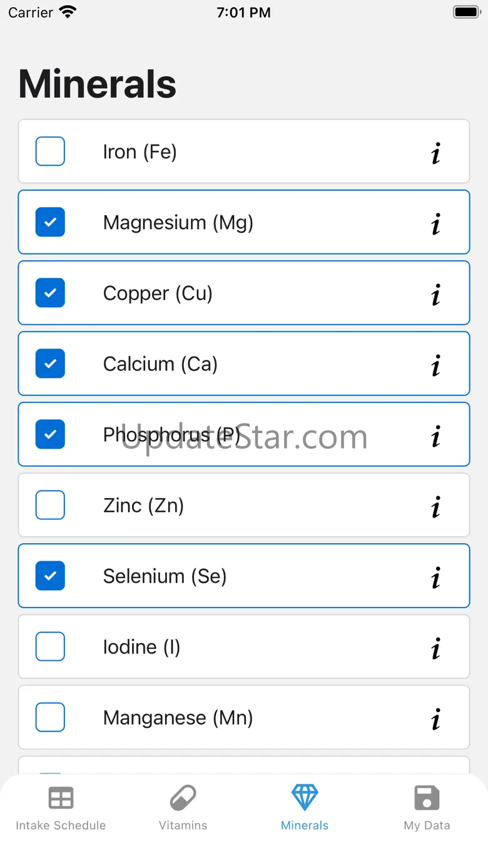Go to the My Data tab
Image resolution: width=488 pixels, height=868 pixels.
(427, 809)
